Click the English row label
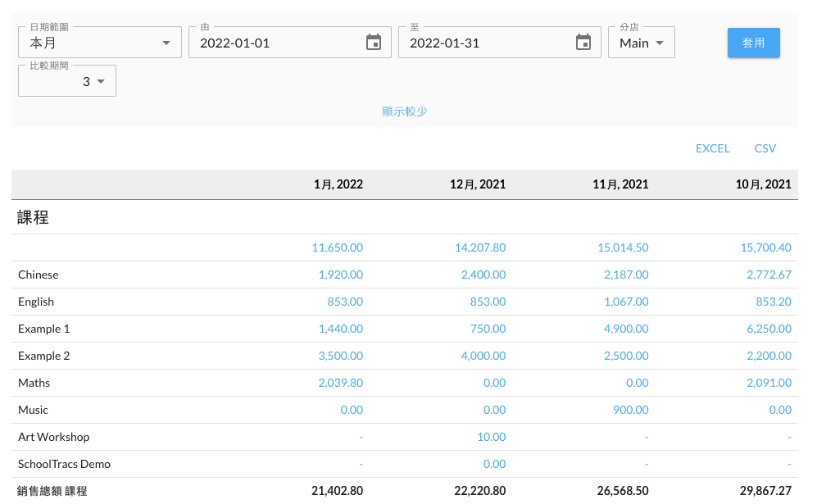The width and height of the screenshot is (817, 504). (36, 302)
